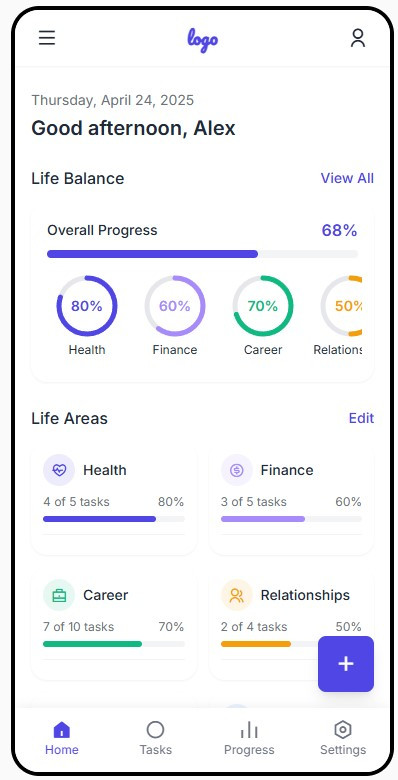
Task: Open the Settings tab
Action: tap(343, 738)
